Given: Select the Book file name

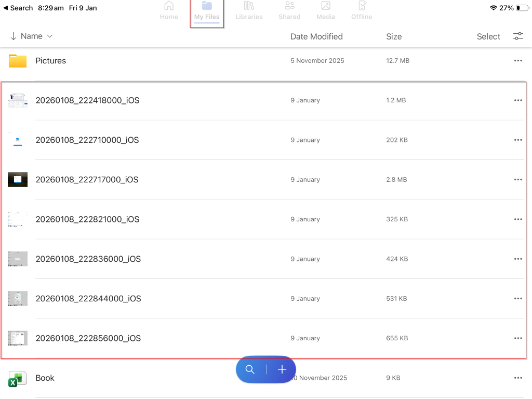Looking at the screenshot, I should [x=45, y=378].
